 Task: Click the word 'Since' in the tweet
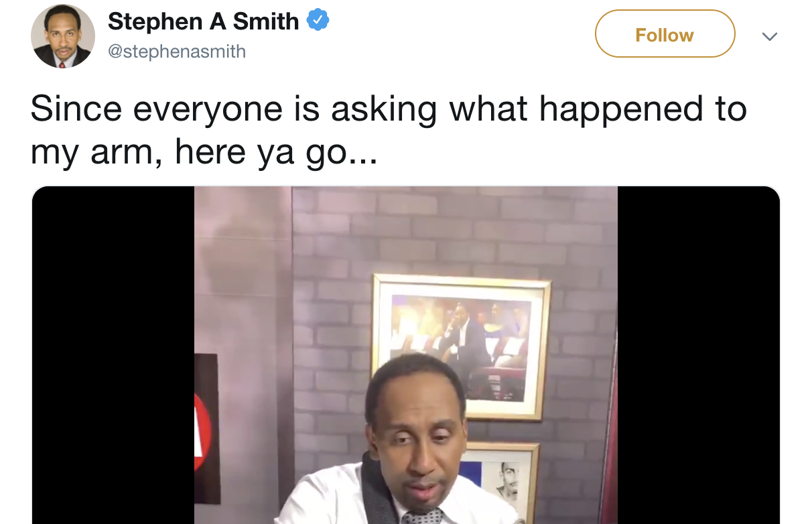[x=76, y=109]
